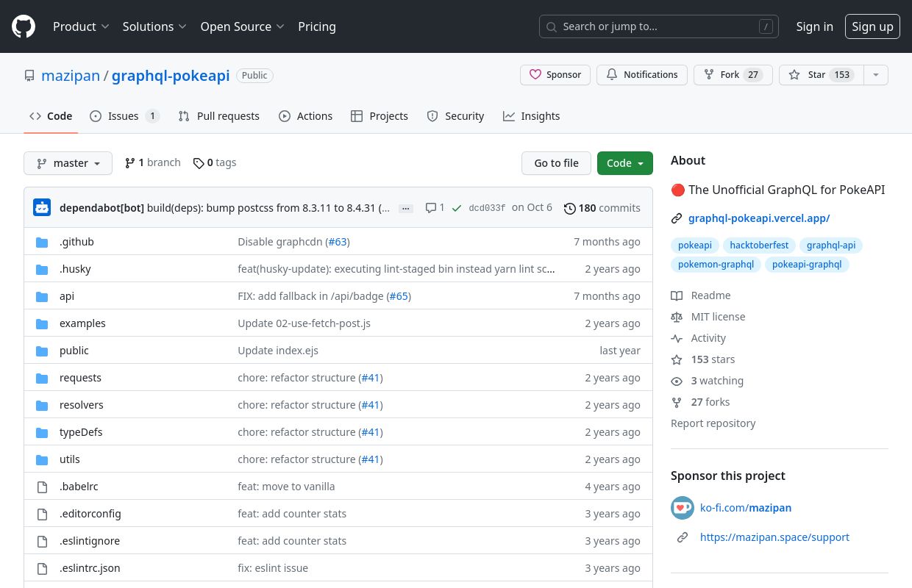Select the pokeapi topic tag
912x588 pixels.
click(x=695, y=245)
